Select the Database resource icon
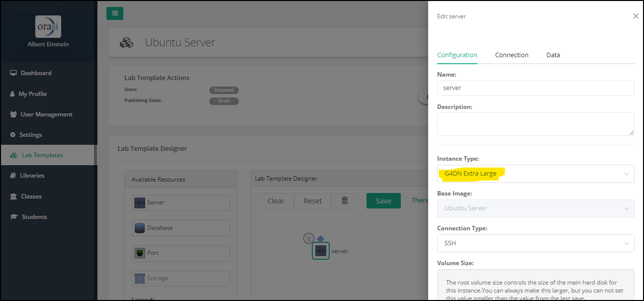 140,228
